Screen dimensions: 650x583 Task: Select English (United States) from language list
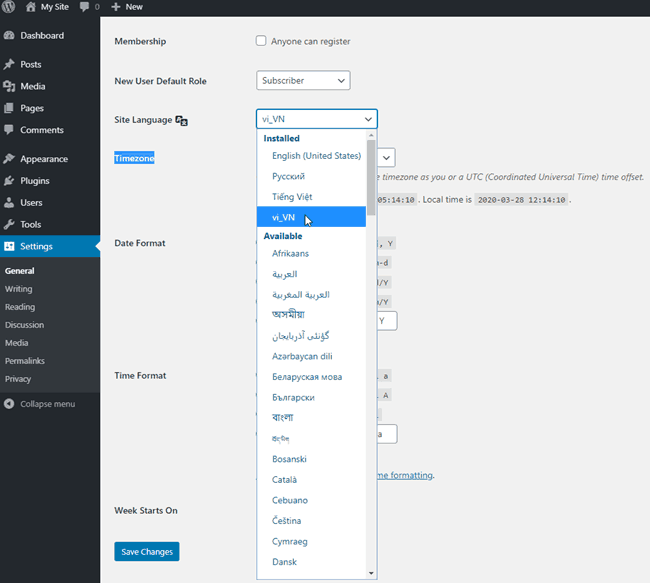coord(316,156)
